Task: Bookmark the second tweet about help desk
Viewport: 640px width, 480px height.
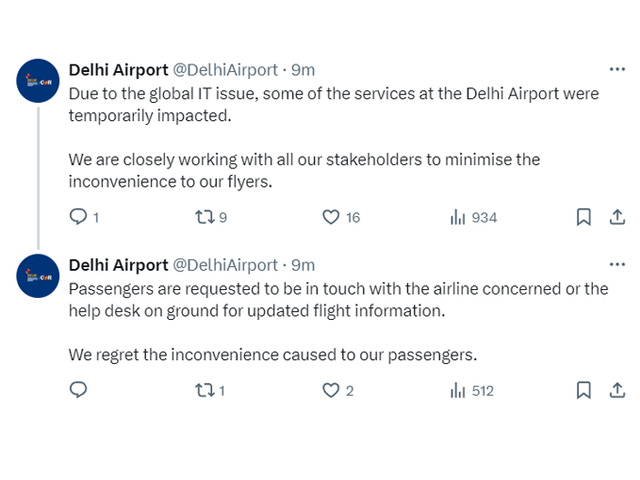Action: (584, 390)
